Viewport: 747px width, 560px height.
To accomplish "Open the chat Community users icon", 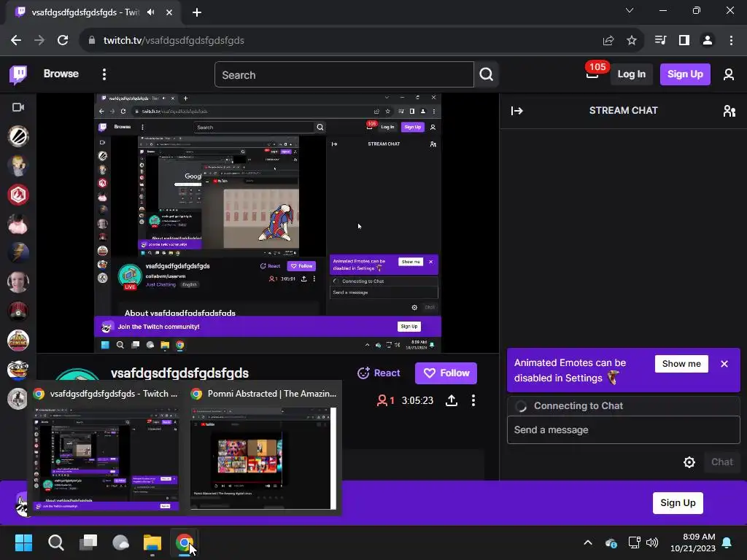I will point(729,111).
